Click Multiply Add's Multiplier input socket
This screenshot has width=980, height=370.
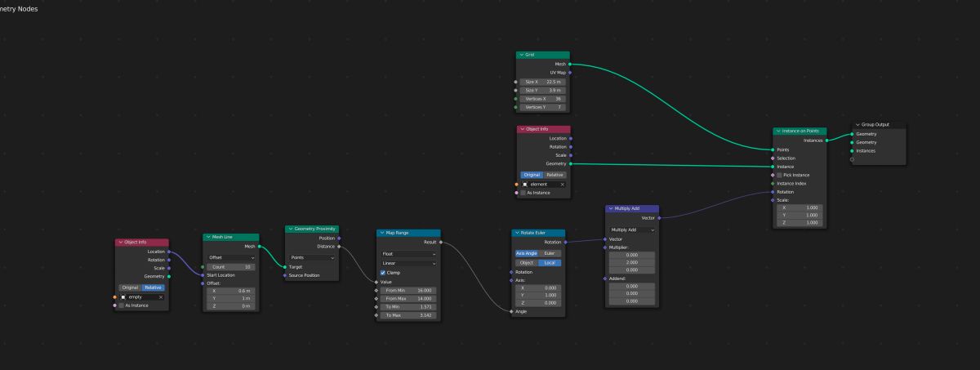click(x=605, y=247)
